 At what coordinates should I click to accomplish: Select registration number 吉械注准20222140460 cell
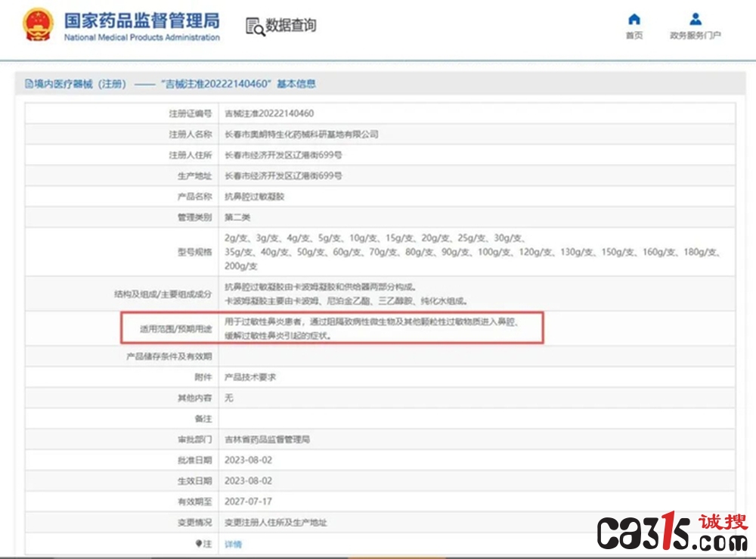[269, 113]
